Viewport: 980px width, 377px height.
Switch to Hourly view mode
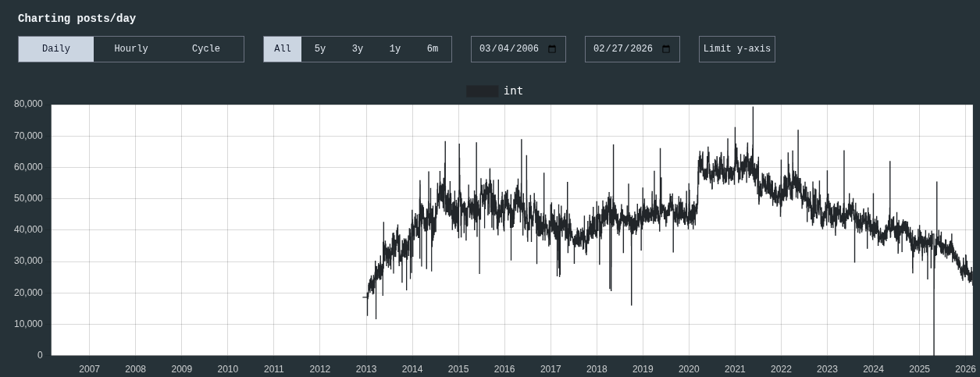pos(131,49)
